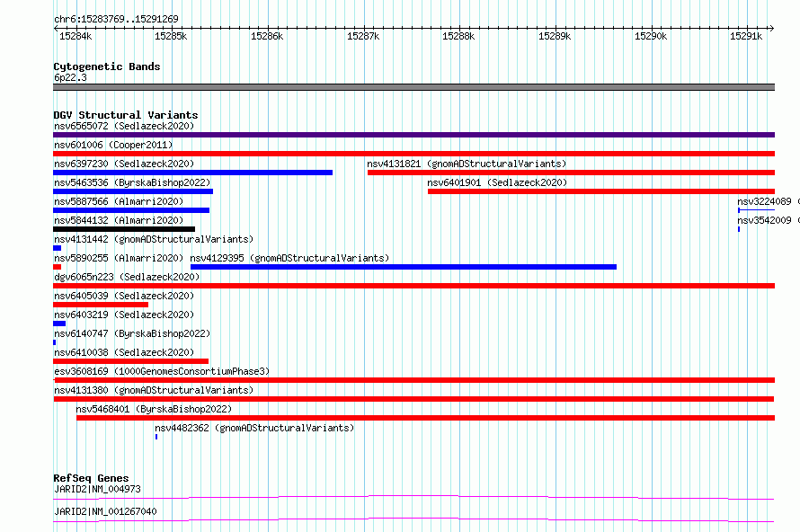800x532 pixels.
Task: Click the 15288k ruler tick label
Action: point(458,36)
